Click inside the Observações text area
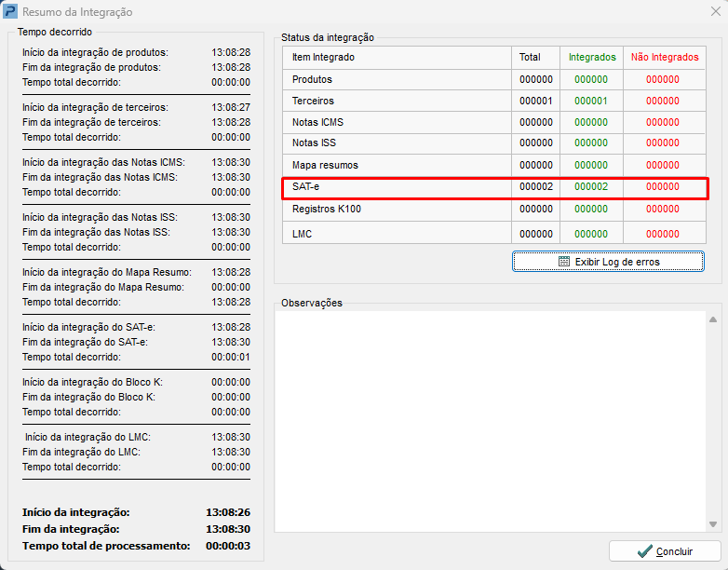This screenshot has height=570, width=728. [491, 419]
